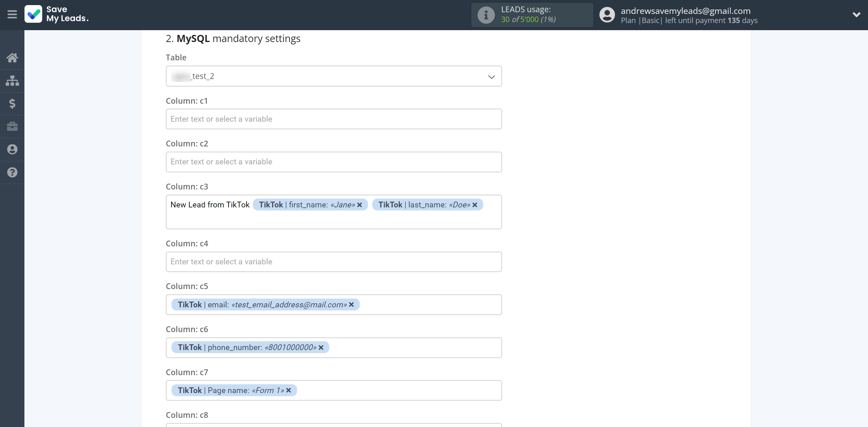Click the hamburger menu icon top-left
This screenshot has width=868, height=427.
click(x=12, y=14)
